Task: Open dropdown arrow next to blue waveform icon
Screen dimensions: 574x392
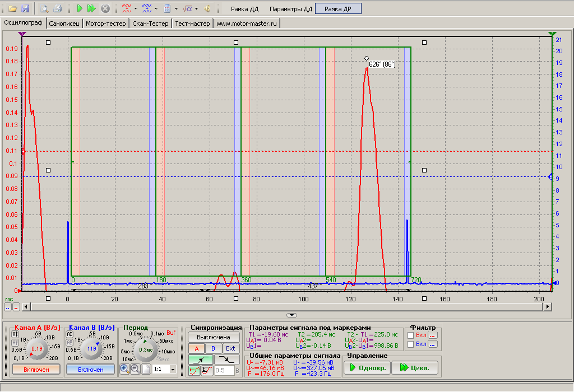Action: pyautogui.click(x=156, y=8)
